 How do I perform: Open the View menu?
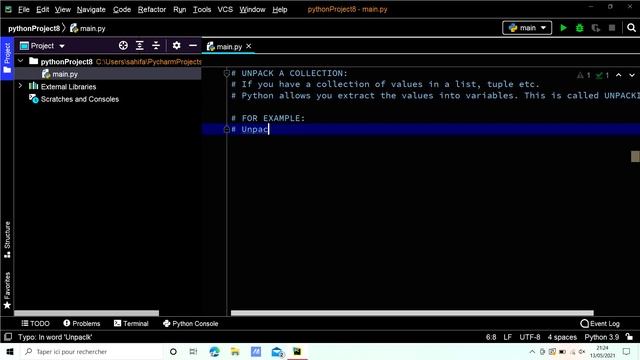coord(63,9)
